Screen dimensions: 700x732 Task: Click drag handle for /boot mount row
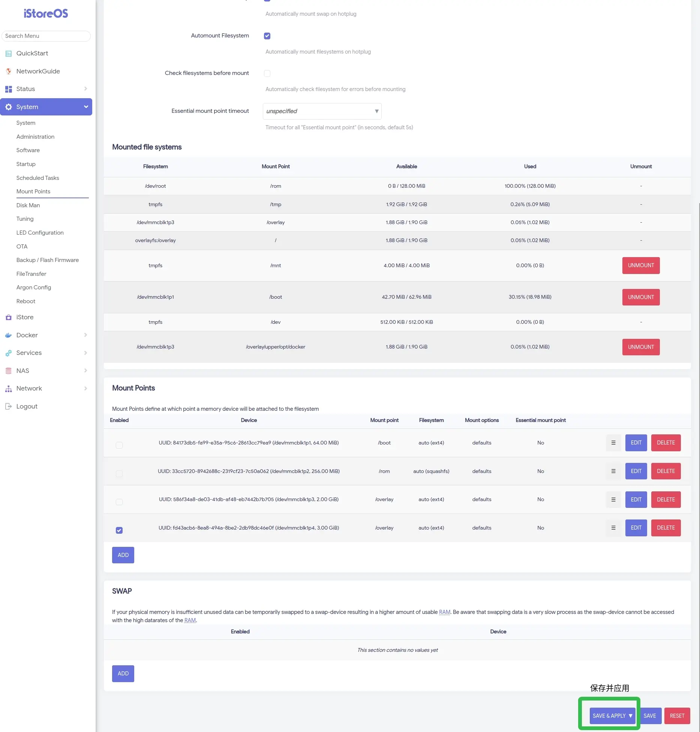pos(613,443)
